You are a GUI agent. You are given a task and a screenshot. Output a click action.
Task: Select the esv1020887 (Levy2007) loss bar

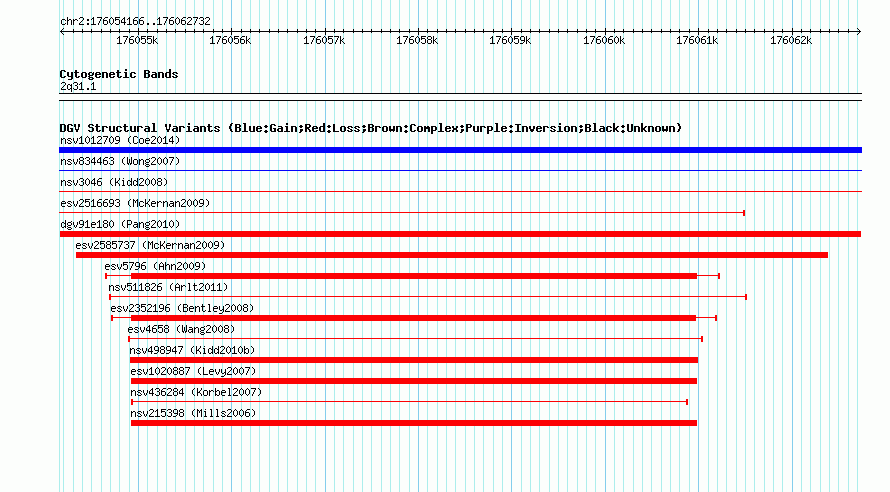pos(414,381)
